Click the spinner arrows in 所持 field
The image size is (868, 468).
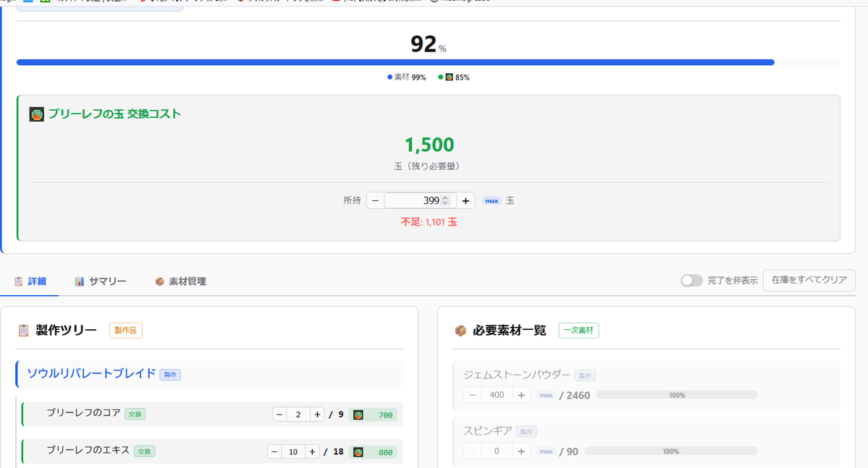click(444, 200)
